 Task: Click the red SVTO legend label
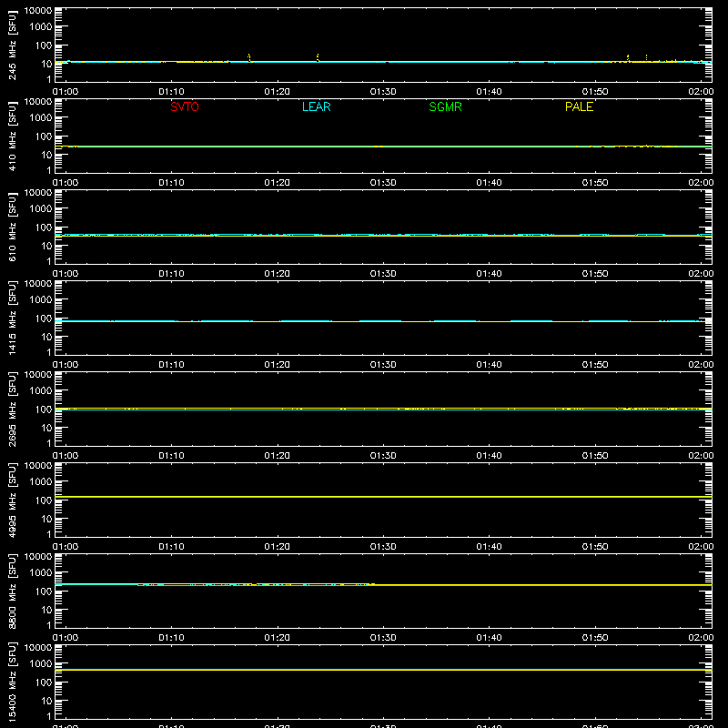[185, 106]
